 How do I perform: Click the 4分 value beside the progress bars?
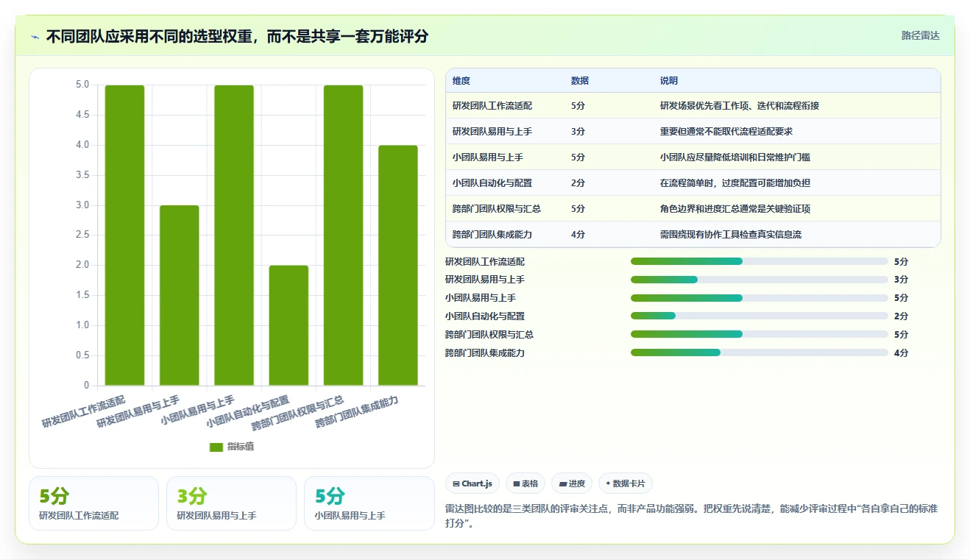902,353
